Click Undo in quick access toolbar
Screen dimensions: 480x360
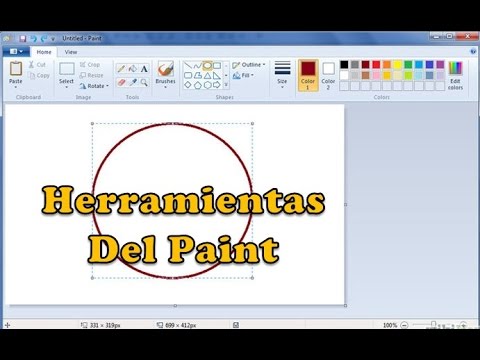pos(33,39)
